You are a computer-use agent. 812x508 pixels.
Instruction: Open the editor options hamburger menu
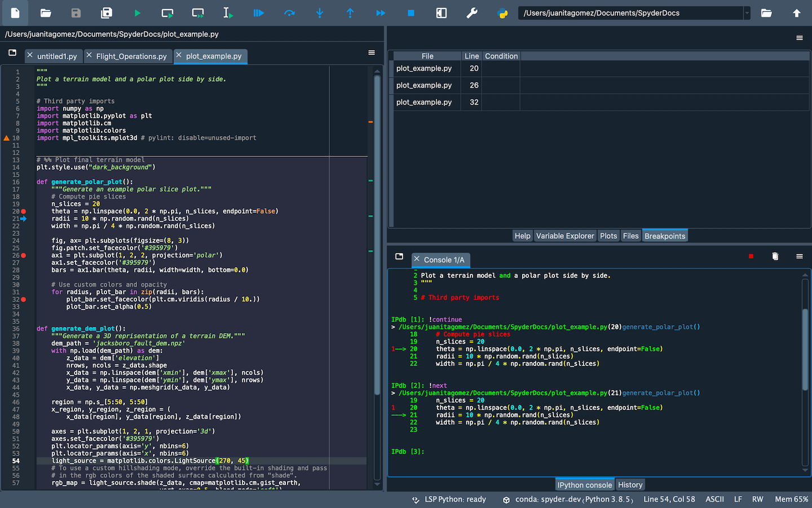pyautogui.click(x=372, y=52)
